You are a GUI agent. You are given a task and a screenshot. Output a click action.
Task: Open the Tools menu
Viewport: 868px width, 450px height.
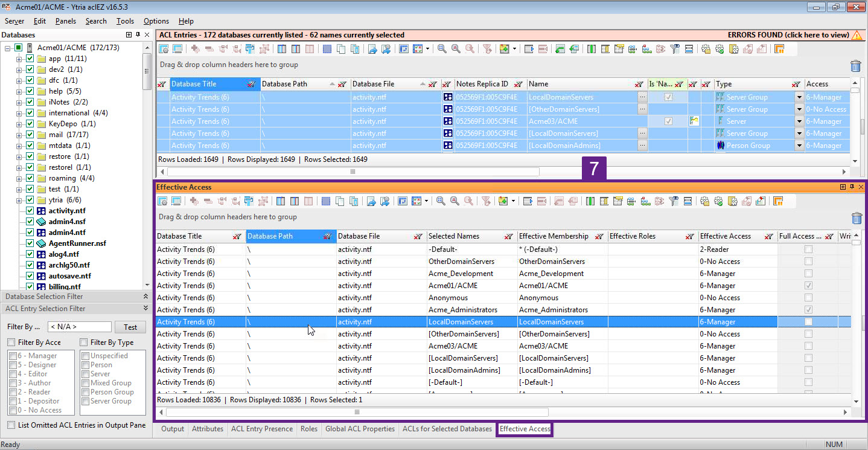[125, 21]
